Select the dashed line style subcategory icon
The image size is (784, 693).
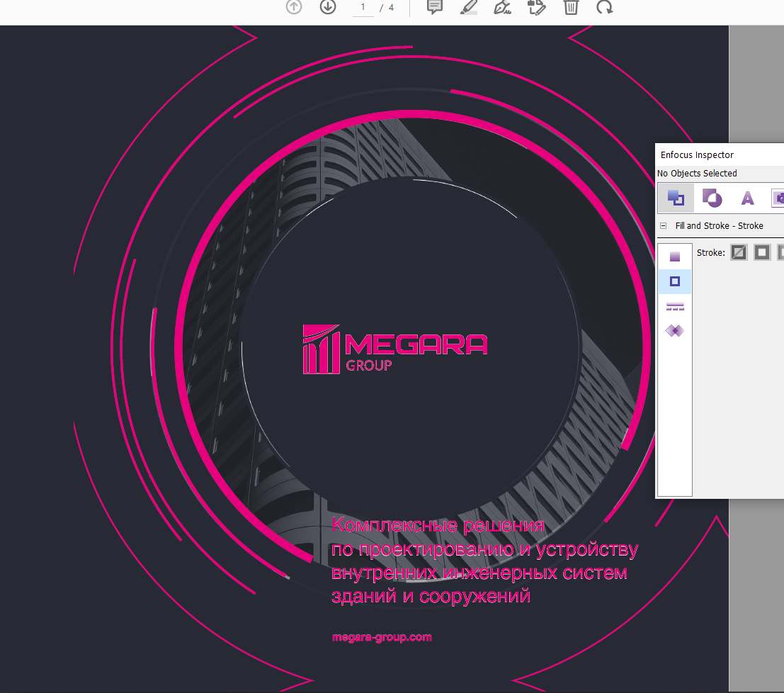[x=675, y=306]
